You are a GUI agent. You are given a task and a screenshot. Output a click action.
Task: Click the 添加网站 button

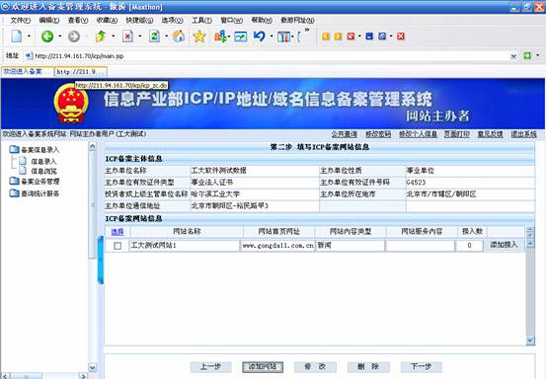[263, 367]
